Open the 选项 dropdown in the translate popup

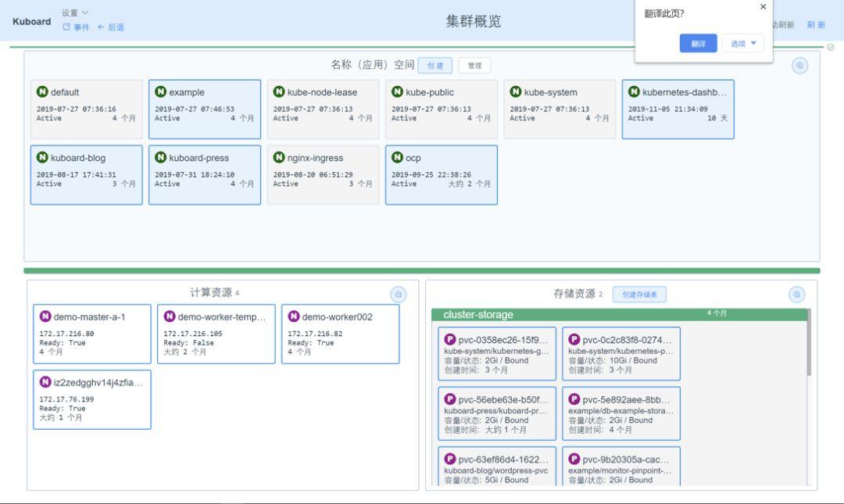741,43
